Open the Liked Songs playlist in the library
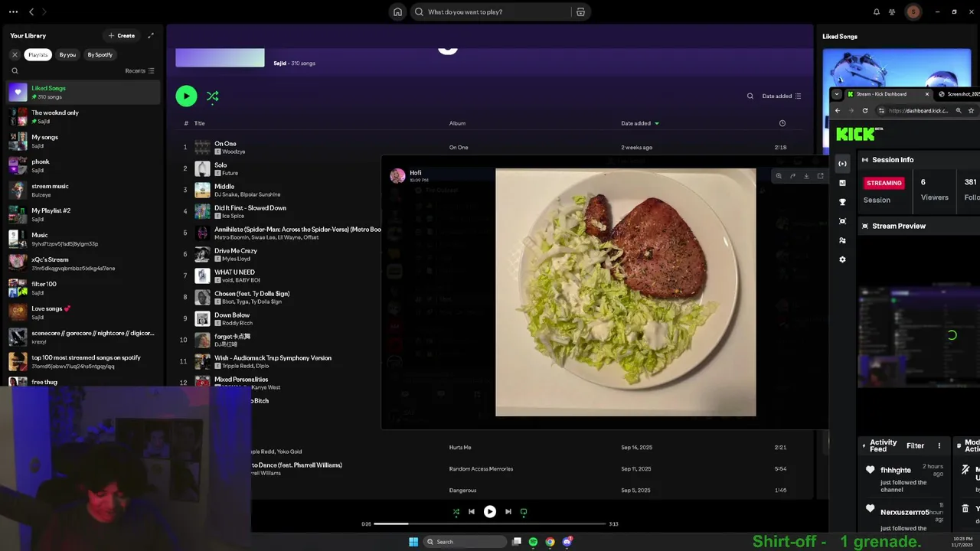 [83, 92]
